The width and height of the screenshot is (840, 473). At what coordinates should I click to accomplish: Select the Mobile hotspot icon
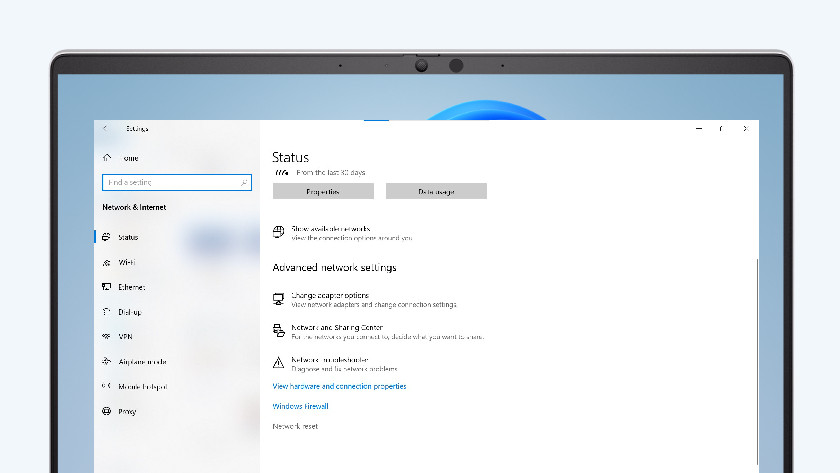107,387
